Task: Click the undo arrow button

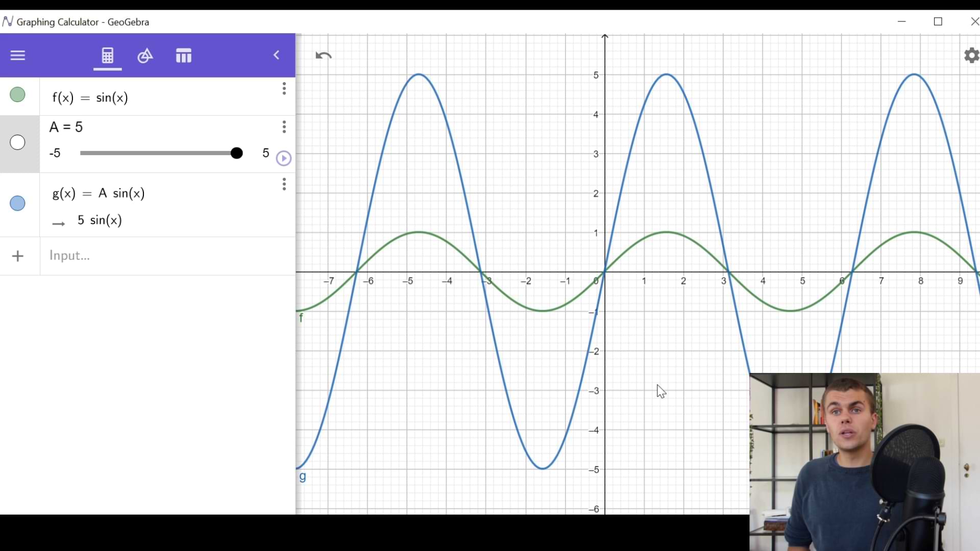Action: tap(324, 56)
